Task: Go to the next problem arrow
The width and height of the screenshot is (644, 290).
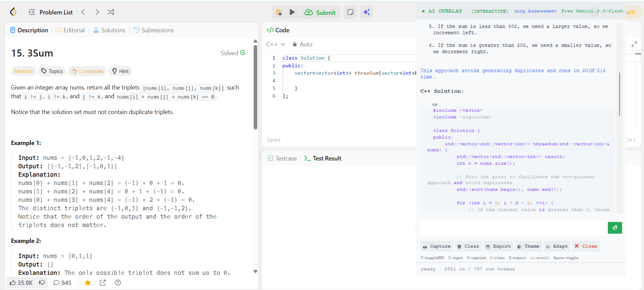Action: click(x=97, y=12)
